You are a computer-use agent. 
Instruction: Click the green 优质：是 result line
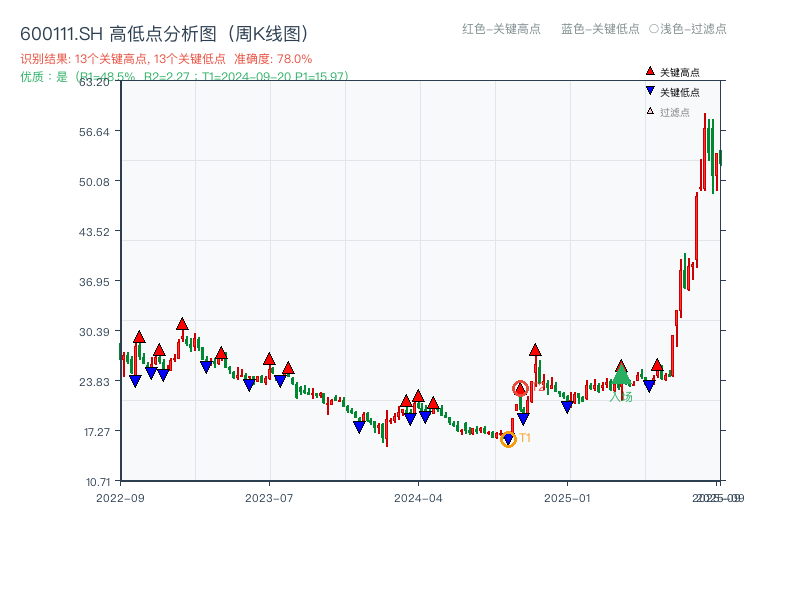pos(184,77)
